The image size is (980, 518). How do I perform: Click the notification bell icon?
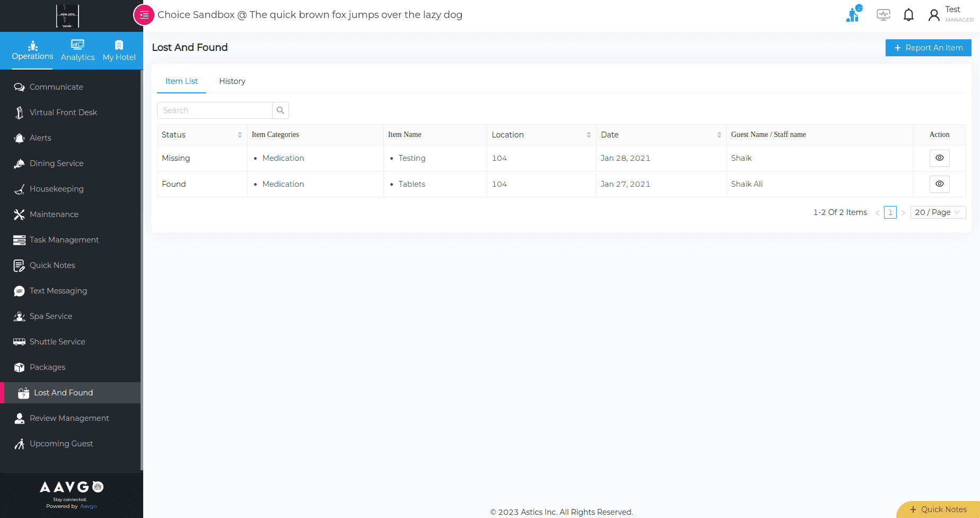click(908, 15)
